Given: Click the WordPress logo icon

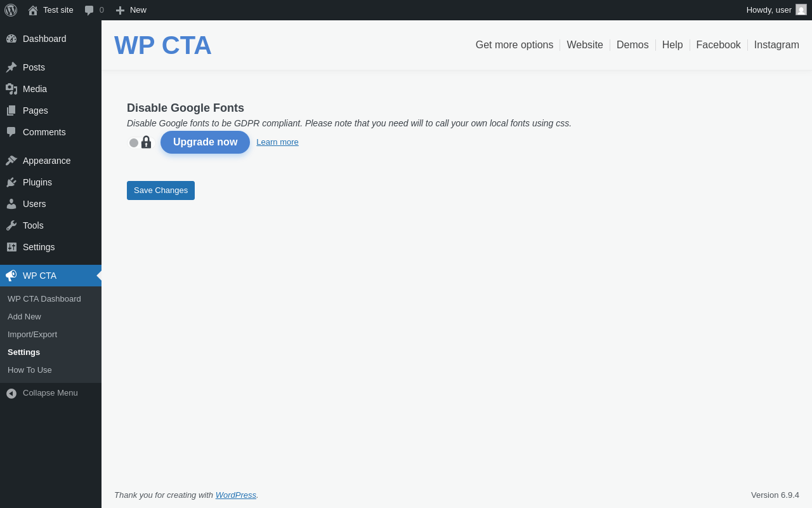Looking at the screenshot, I should pyautogui.click(x=11, y=10).
